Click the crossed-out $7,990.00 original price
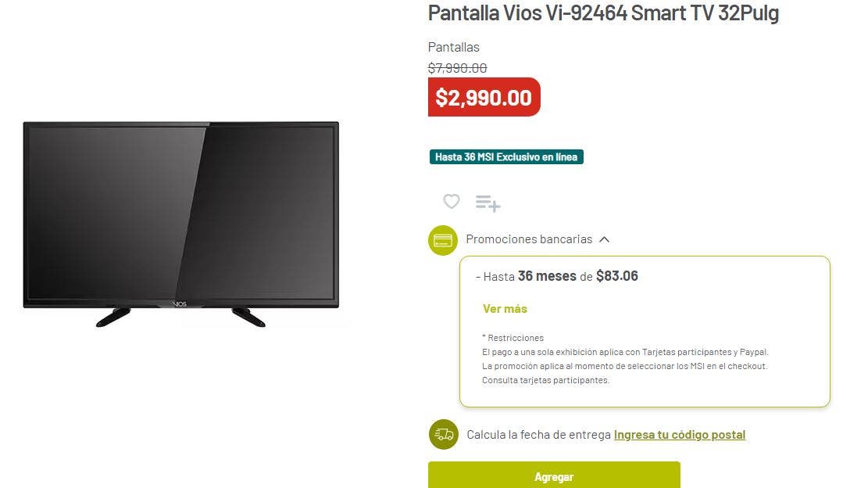Screen dimensions: 868x488 pyautogui.click(x=457, y=68)
